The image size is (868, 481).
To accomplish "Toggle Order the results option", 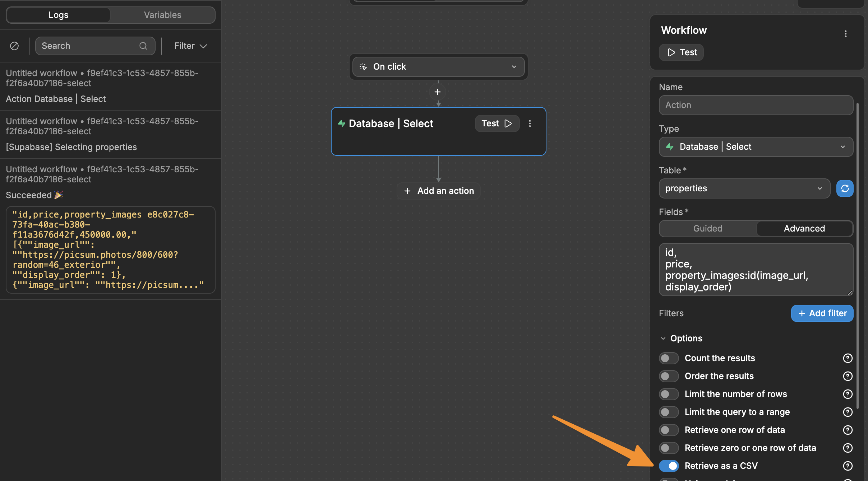I will point(669,376).
